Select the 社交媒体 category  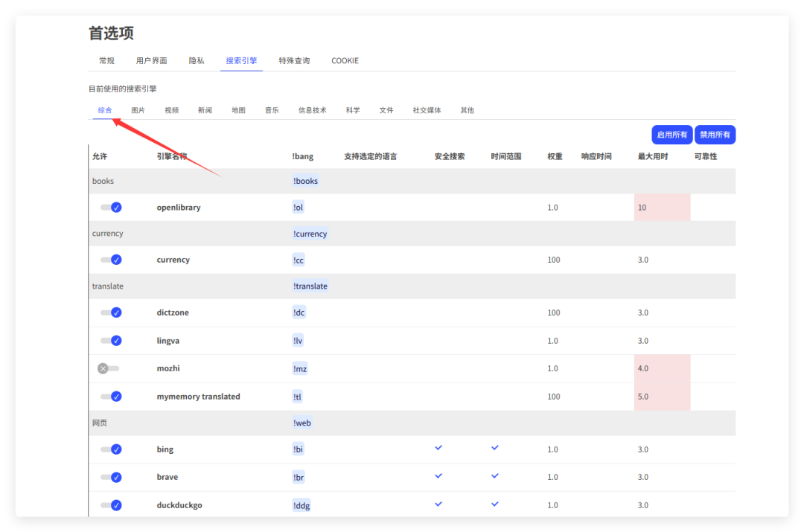[427, 109]
